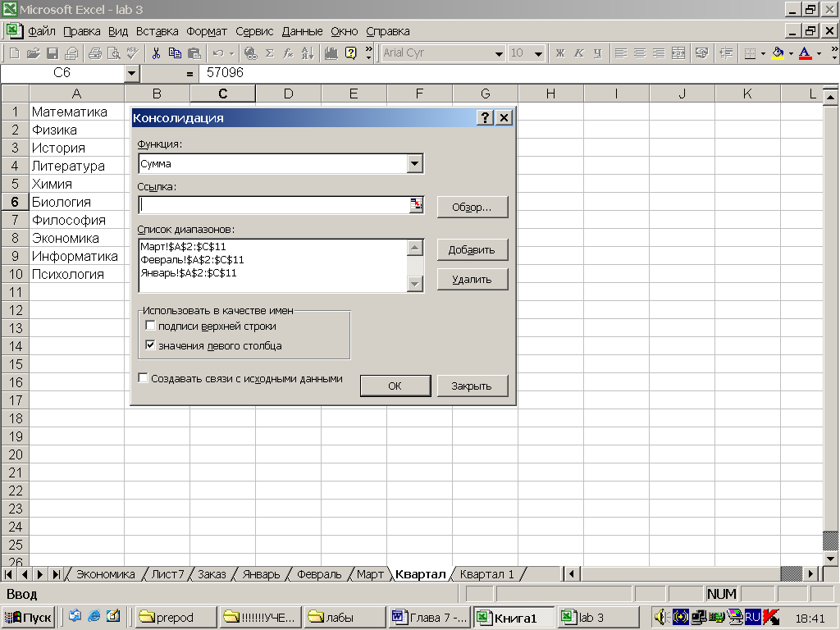Go to the first sheet with the tab navigation arrow

(x=8, y=574)
